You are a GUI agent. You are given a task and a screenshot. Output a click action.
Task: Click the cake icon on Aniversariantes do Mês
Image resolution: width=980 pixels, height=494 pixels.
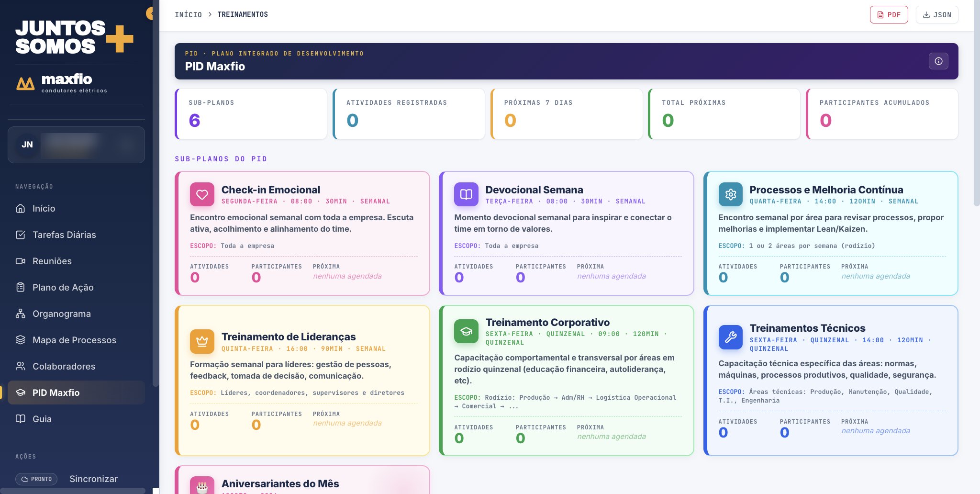(x=202, y=486)
